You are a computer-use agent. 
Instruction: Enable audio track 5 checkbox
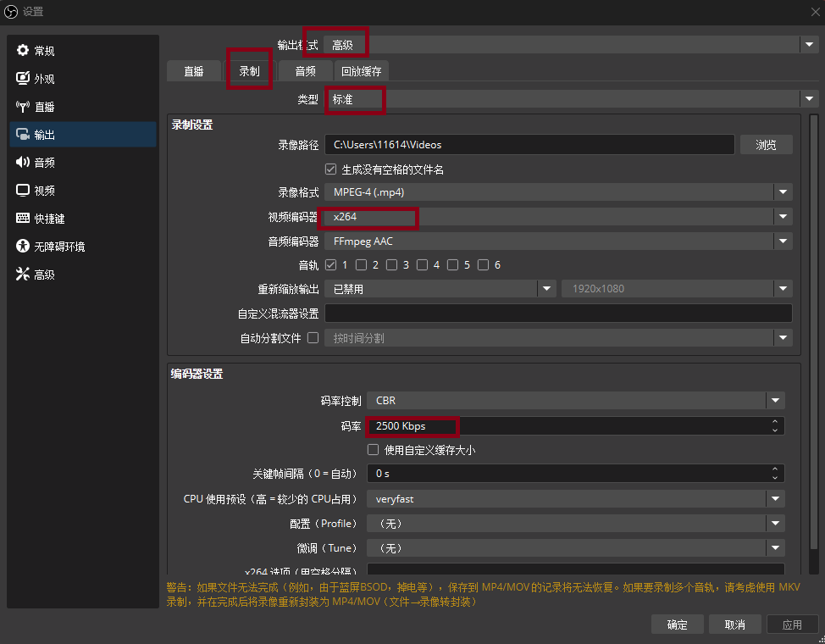[x=452, y=264]
